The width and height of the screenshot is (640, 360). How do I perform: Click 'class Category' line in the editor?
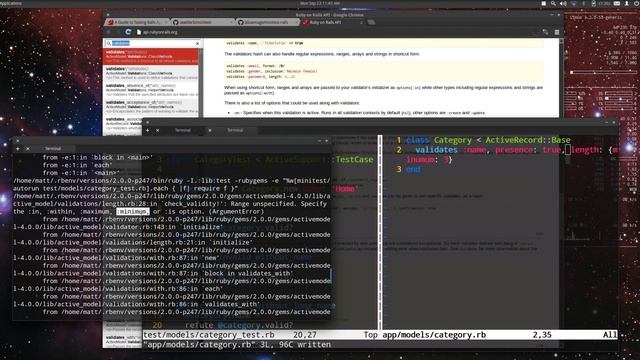[488, 140]
